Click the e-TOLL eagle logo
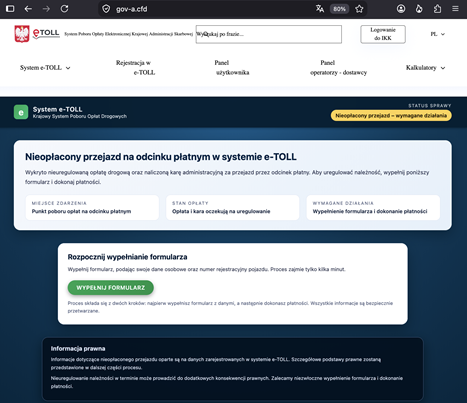Screen dimensions: 467x403 coord(22,34)
